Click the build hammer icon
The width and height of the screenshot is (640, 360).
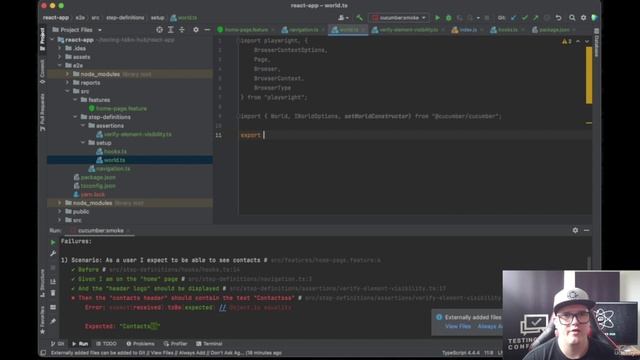(359, 18)
